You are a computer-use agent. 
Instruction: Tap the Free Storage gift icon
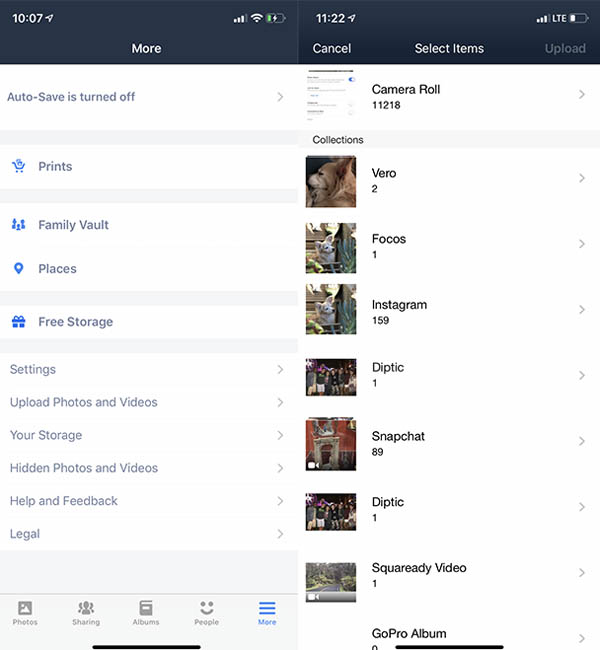pyautogui.click(x=19, y=322)
